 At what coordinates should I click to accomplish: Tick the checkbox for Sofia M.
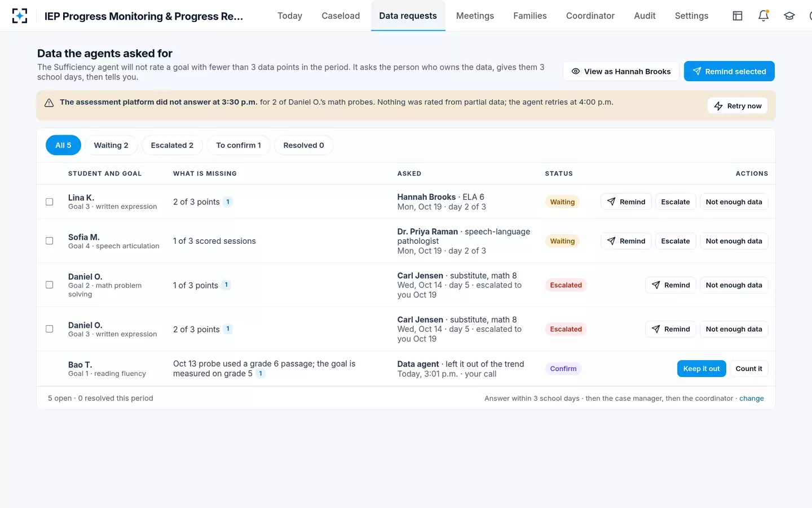click(x=50, y=241)
